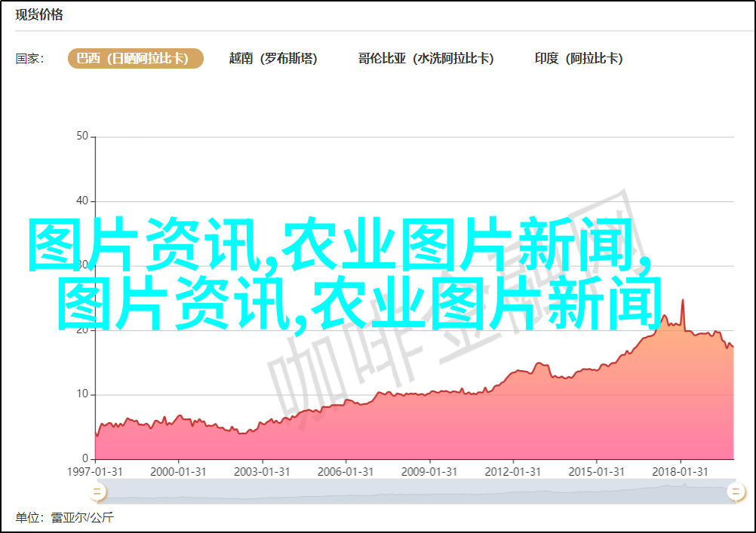
Task: Click the 2012-01-31 axis label
Action: [512, 472]
